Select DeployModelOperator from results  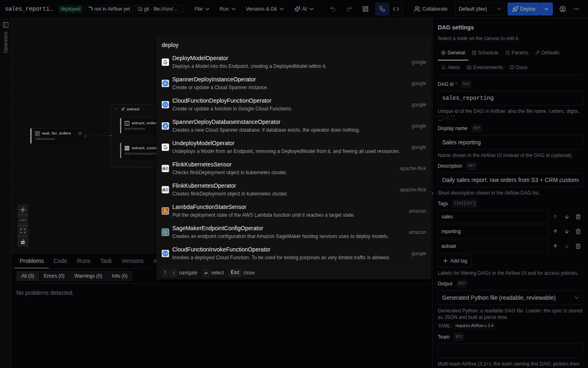[x=294, y=62]
